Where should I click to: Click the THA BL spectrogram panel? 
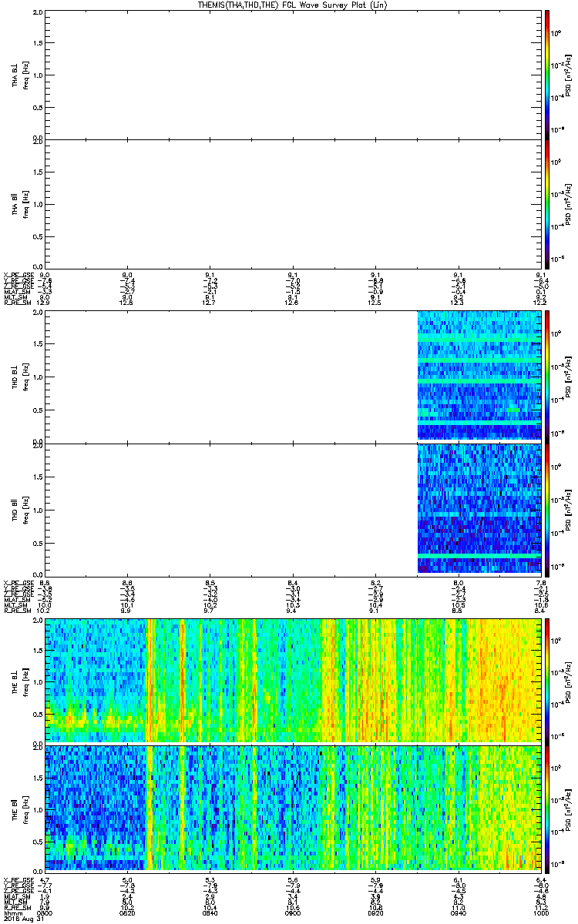tap(293, 74)
